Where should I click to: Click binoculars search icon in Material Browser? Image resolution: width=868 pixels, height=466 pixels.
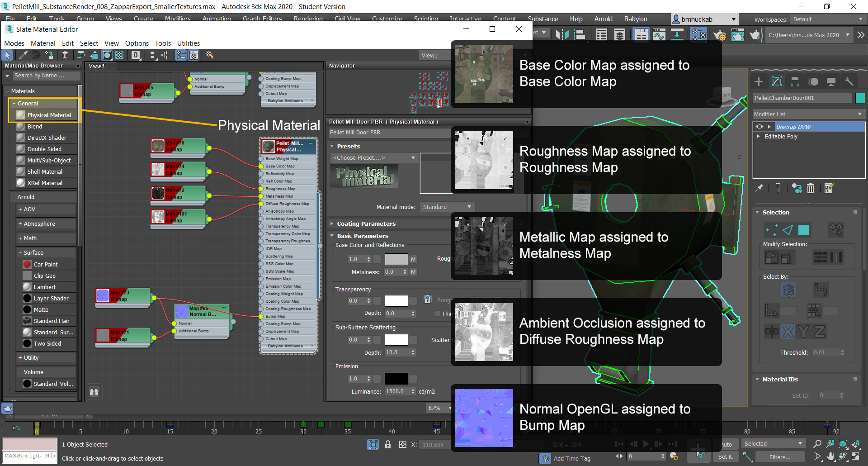[x=94, y=392]
